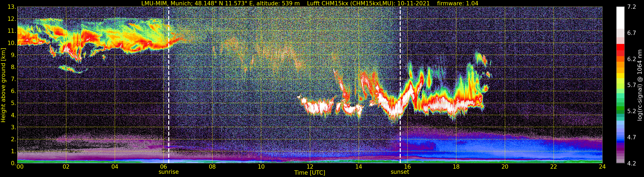The height and width of the screenshot is (177, 644).
Task: Click the height axis tick label 13
Action: coord(12,7)
